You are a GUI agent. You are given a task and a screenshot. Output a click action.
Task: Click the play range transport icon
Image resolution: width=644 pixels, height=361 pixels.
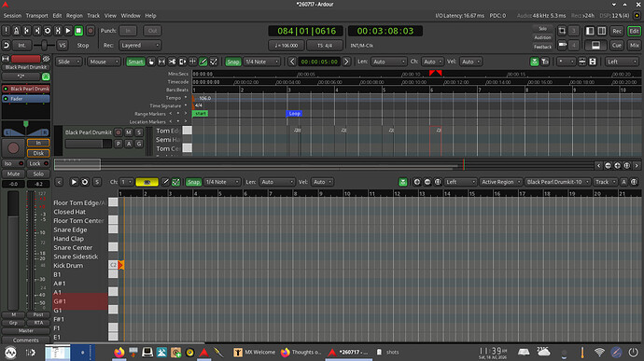point(58,31)
